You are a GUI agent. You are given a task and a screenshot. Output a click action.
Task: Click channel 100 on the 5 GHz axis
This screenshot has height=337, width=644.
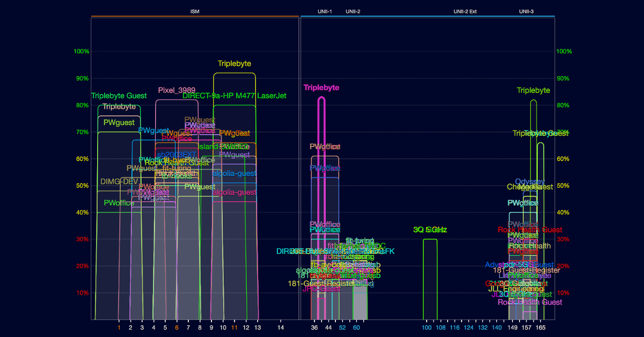(x=427, y=327)
